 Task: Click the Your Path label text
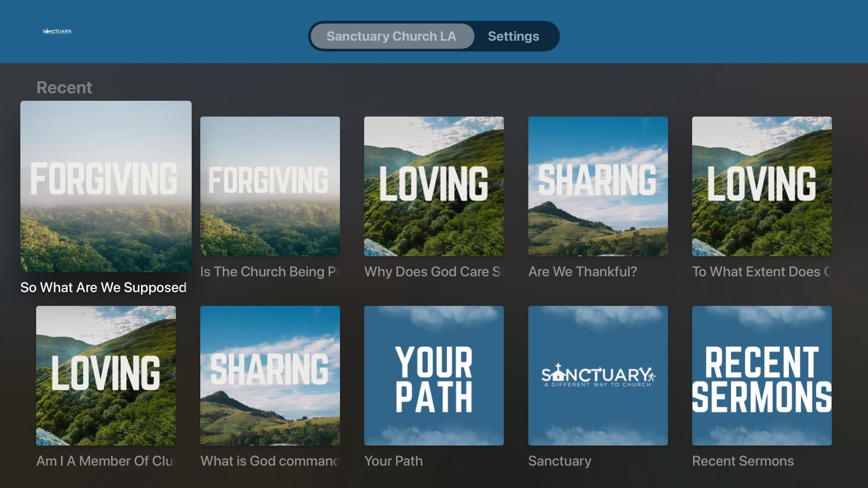click(x=393, y=461)
